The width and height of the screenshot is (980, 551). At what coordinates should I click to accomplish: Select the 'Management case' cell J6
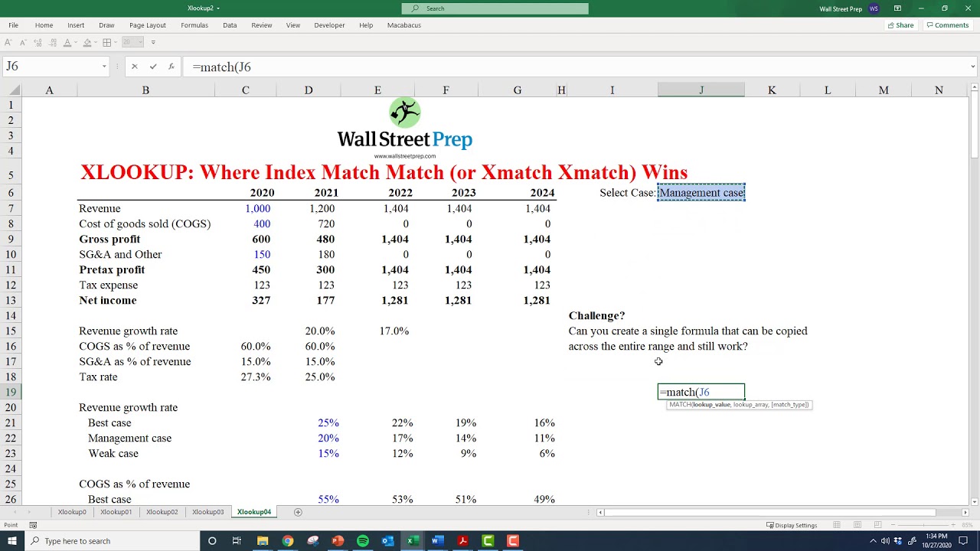coord(701,193)
